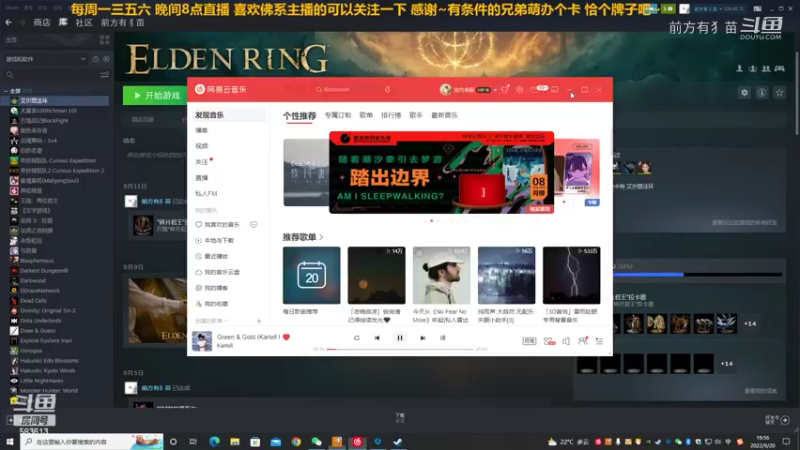Toggle lyrics display icon beside next button
The image size is (800, 450).
(442, 338)
